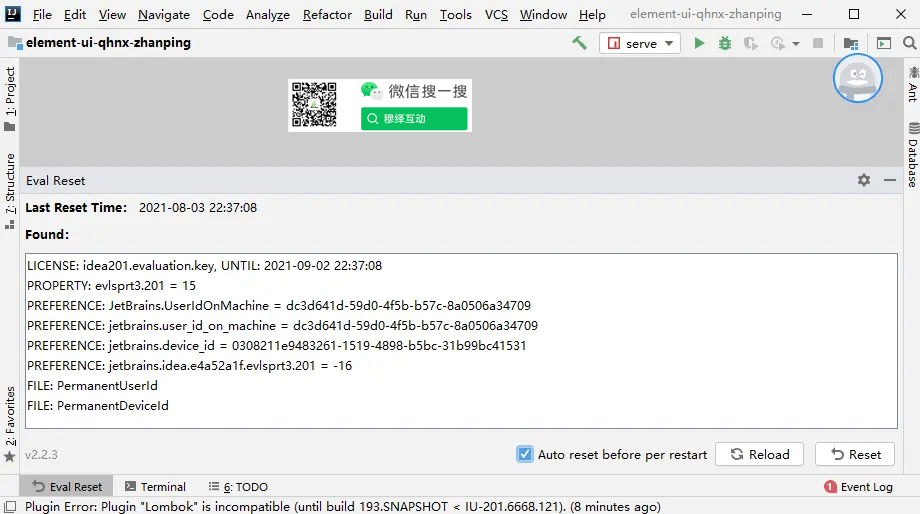Open the File menu
The width and height of the screenshot is (920, 514).
42,14
